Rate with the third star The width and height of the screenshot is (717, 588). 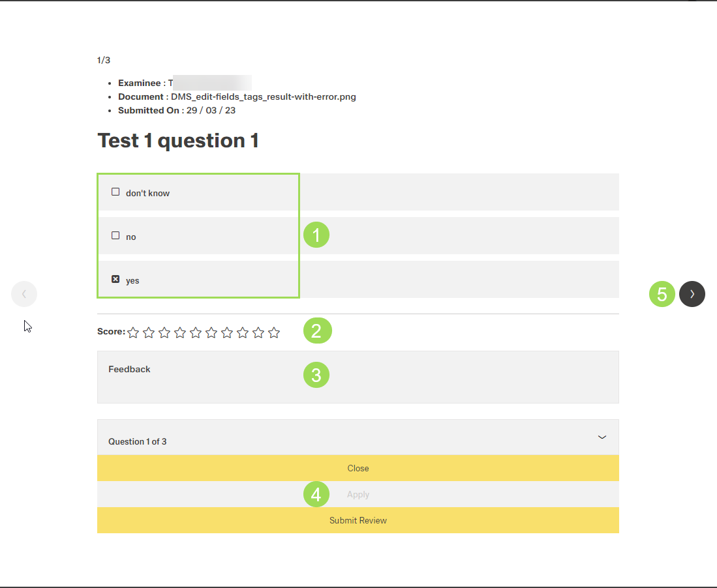tap(164, 333)
